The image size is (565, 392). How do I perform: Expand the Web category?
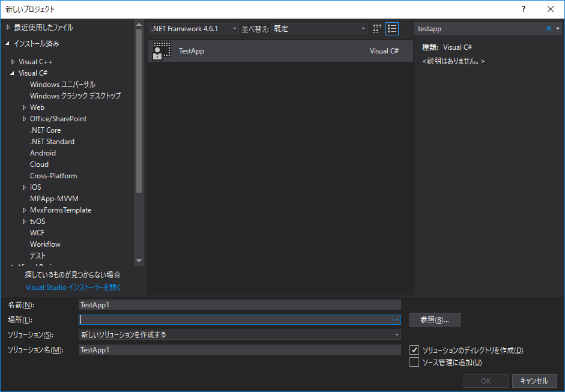tap(25, 107)
